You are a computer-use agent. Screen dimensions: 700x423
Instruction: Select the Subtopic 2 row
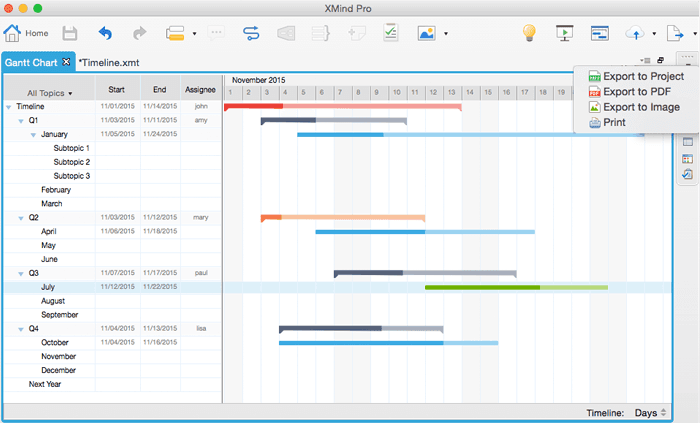pyautogui.click(x=113, y=162)
